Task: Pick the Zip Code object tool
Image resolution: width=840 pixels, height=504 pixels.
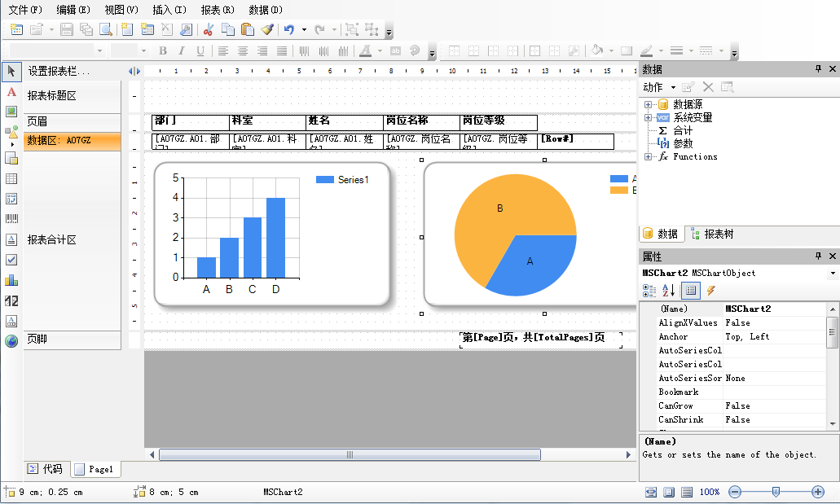Action: [11, 300]
